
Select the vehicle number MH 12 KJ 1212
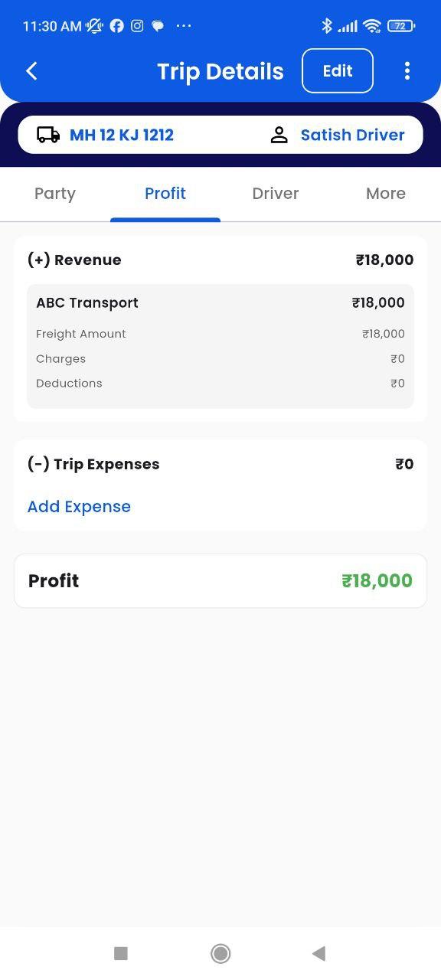click(x=122, y=134)
